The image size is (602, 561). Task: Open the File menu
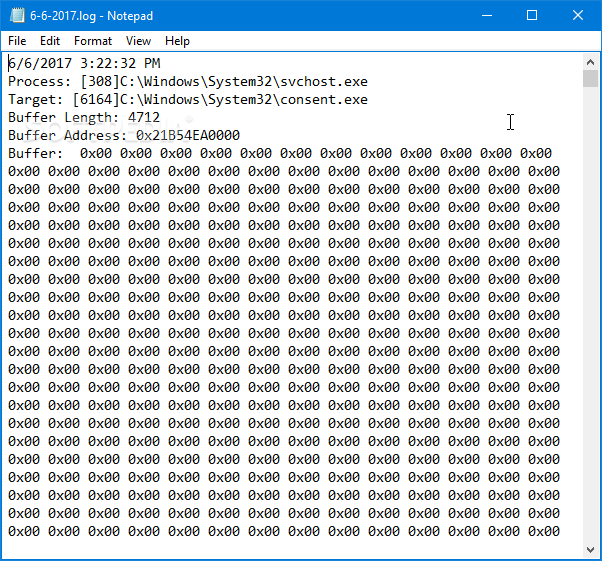[17, 41]
